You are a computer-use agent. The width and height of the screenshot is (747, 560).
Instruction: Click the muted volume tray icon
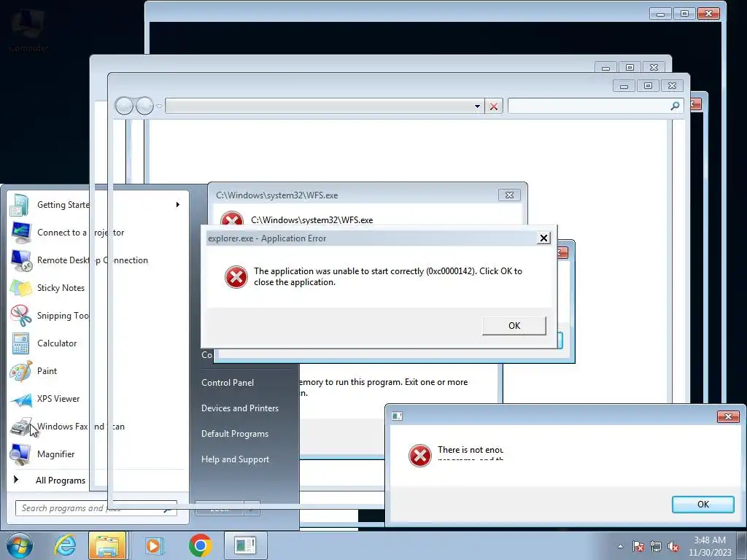pyautogui.click(x=673, y=546)
